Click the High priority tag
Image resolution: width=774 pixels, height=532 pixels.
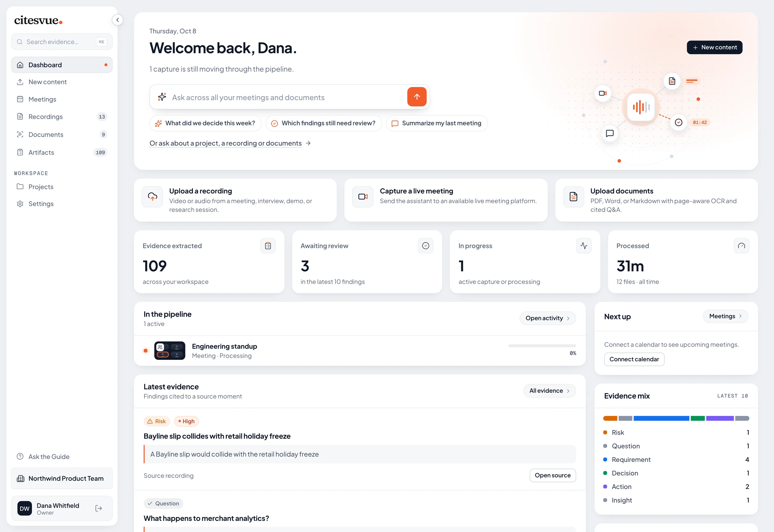[186, 421]
